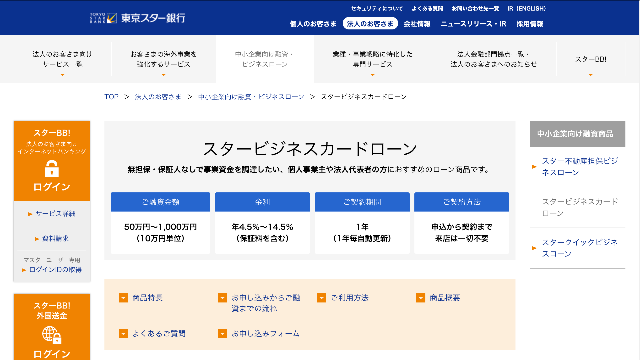Open 法人金融部門総合一覧・法人のお客さまへのお知らせ
Screen dimensions: 640x360
click(493, 60)
